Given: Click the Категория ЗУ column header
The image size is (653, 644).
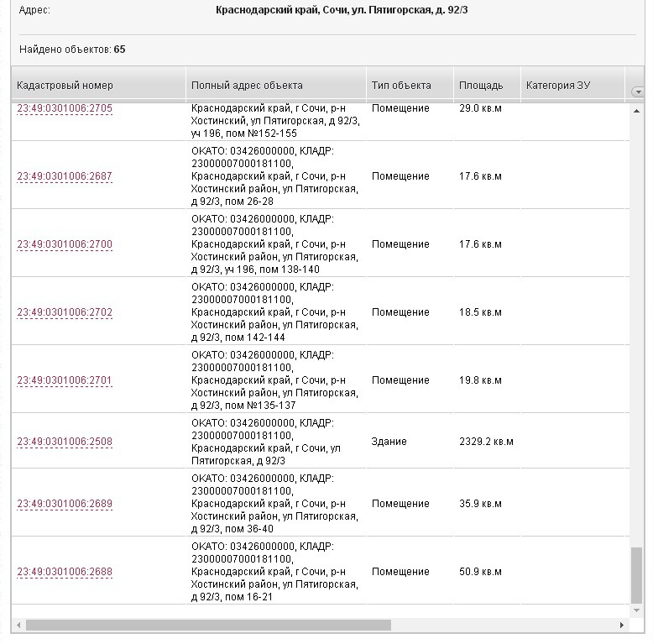Looking at the screenshot, I should click(558, 86).
